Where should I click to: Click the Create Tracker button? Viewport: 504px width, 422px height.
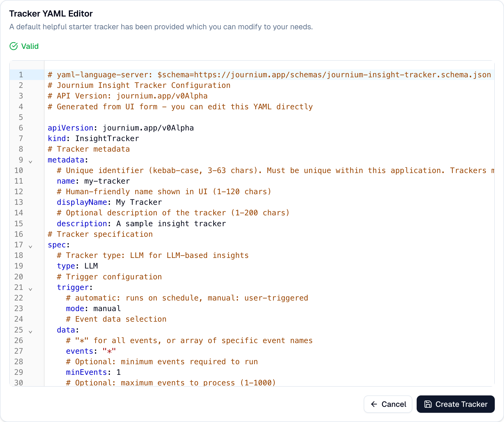pos(455,404)
